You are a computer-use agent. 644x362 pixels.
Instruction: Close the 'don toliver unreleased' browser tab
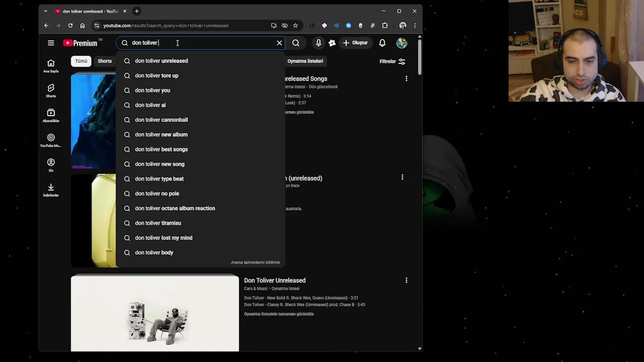click(x=125, y=11)
